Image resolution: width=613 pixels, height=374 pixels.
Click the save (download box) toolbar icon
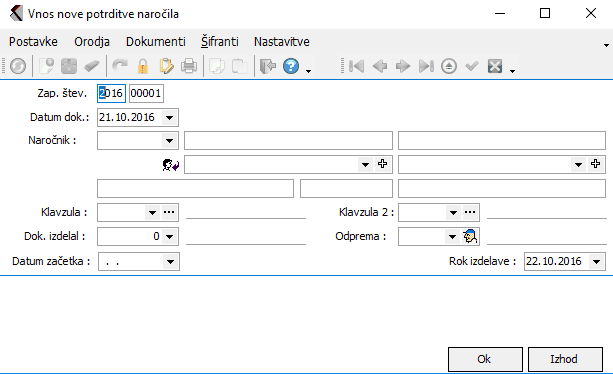click(69, 66)
